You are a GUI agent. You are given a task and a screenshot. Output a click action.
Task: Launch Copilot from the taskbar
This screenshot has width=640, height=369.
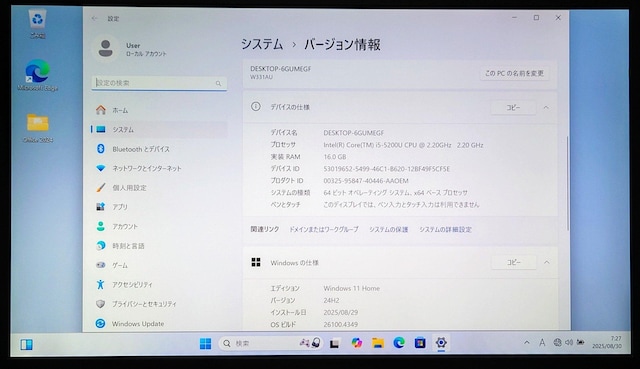[x=356, y=343]
